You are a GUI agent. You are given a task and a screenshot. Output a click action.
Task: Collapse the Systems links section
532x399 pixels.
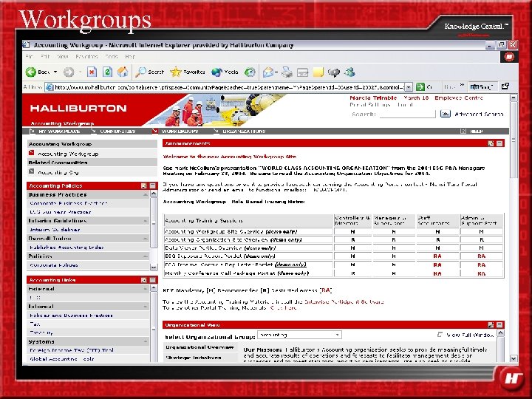tap(146, 341)
